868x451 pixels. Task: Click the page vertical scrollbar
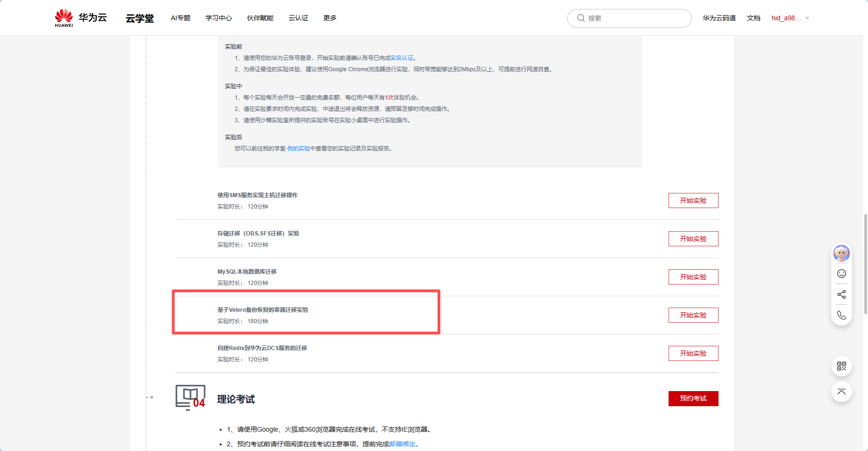[x=866, y=264]
